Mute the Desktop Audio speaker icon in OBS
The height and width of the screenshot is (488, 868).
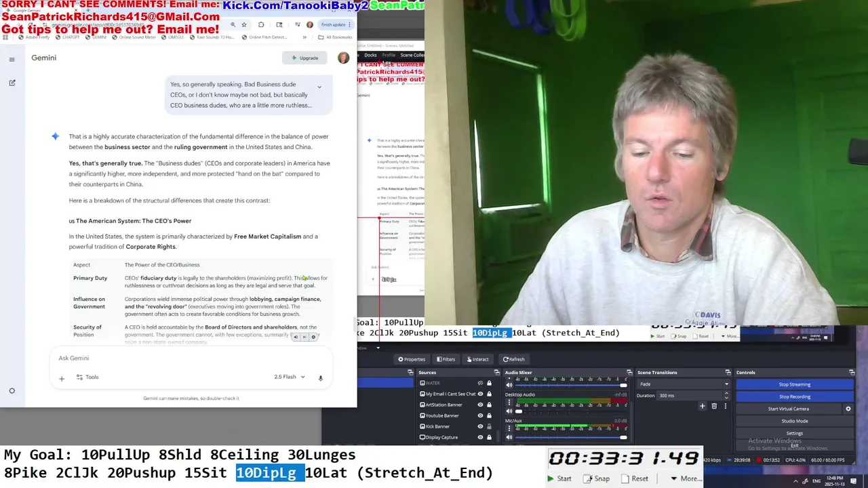(509, 411)
